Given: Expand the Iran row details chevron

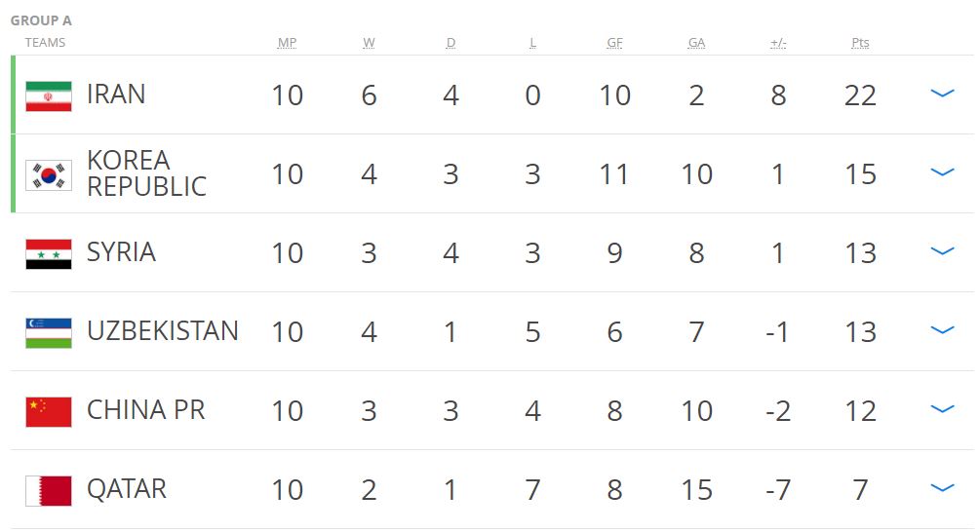Looking at the screenshot, I should tap(942, 95).
